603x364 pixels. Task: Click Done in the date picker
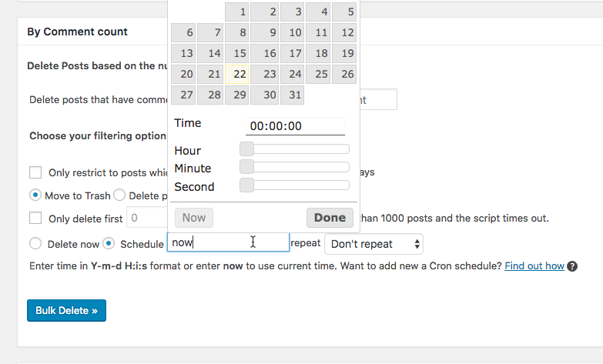330,218
